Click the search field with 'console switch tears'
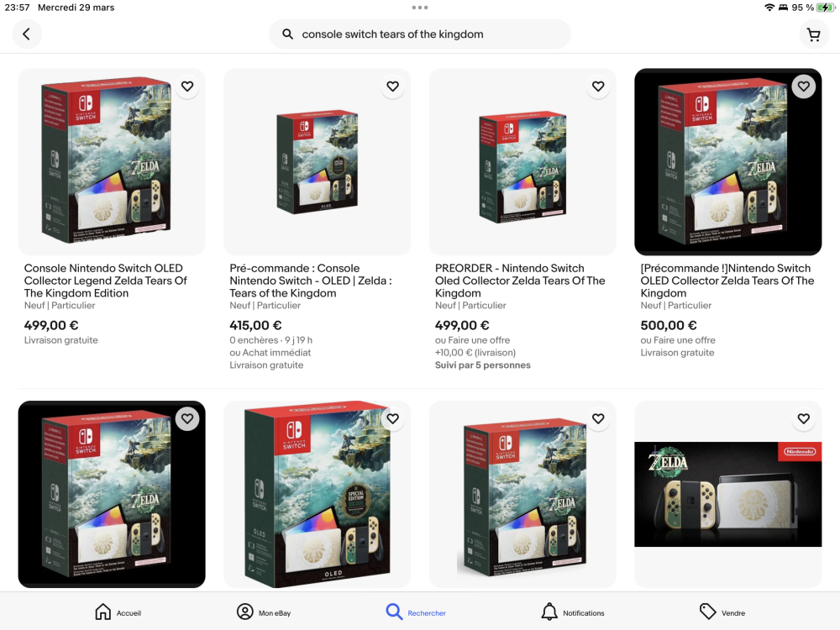 coord(420,34)
